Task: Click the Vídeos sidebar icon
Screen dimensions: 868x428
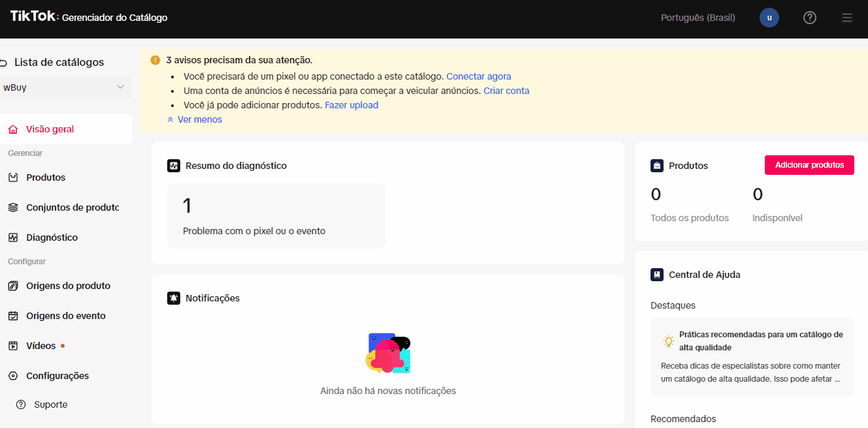Action: coord(13,346)
